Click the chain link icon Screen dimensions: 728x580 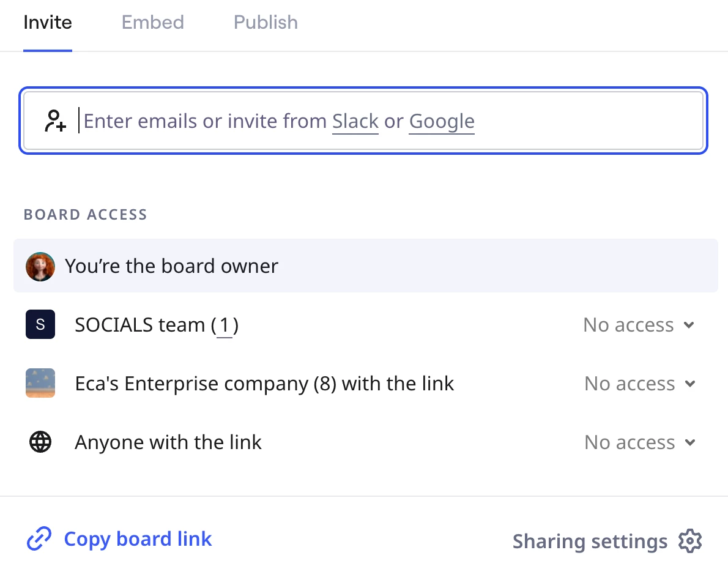click(39, 539)
